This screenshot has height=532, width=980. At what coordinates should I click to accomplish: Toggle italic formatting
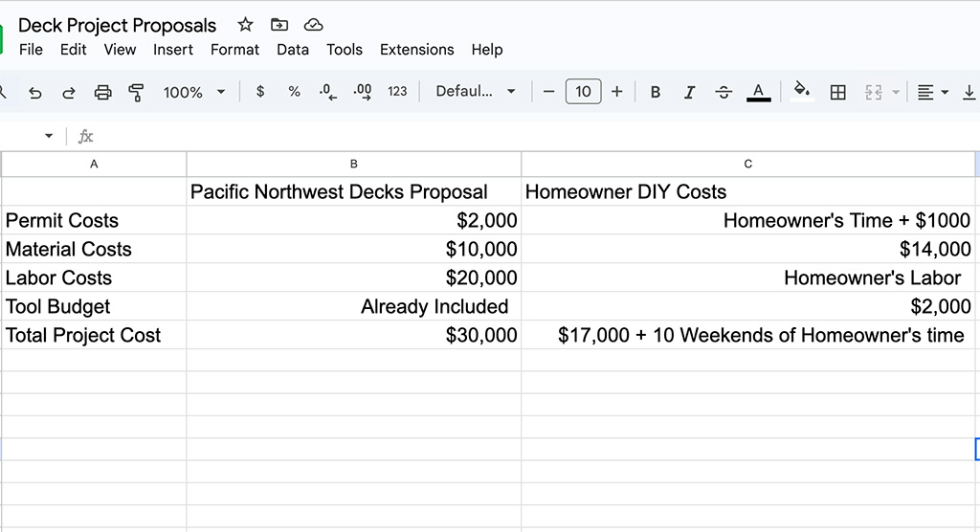pos(689,92)
